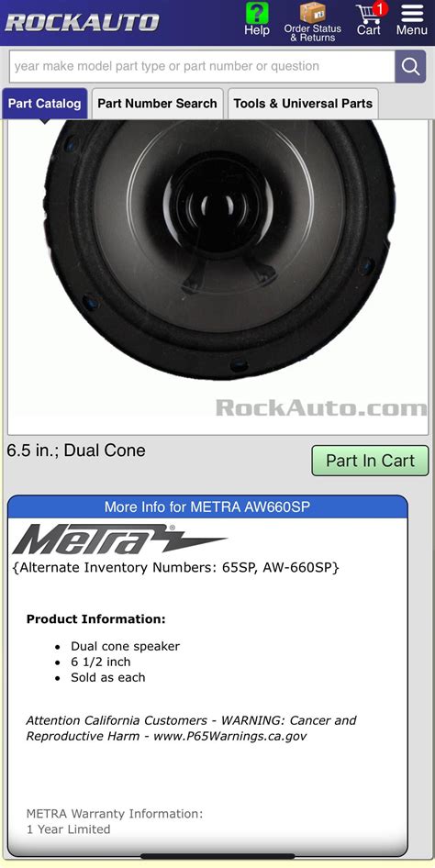The height and width of the screenshot is (868, 435).
Task: Open Tools & Universal Parts tab
Action: 303,104
